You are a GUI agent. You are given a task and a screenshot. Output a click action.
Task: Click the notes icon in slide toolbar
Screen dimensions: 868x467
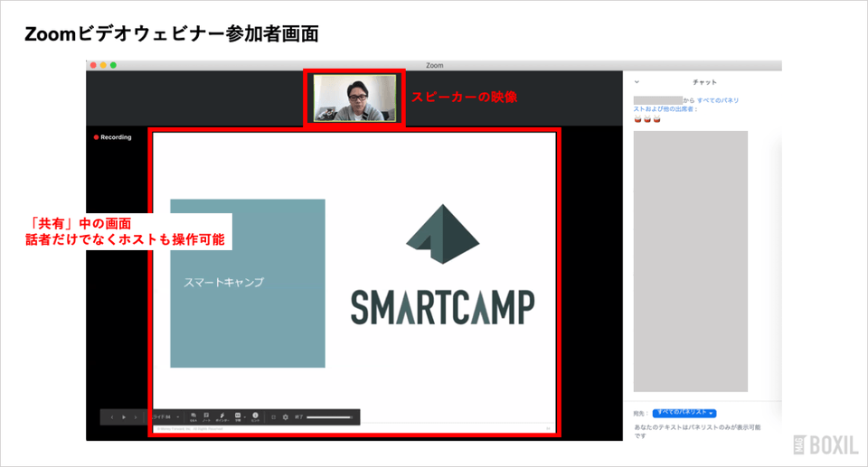[206, 416]
